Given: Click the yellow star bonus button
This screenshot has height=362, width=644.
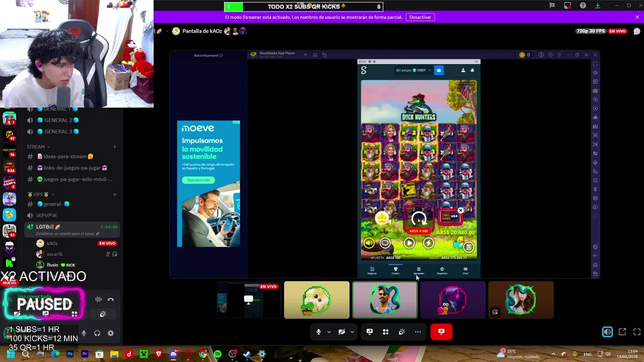Looking at the screenshot, I should (x=382, y=218).
